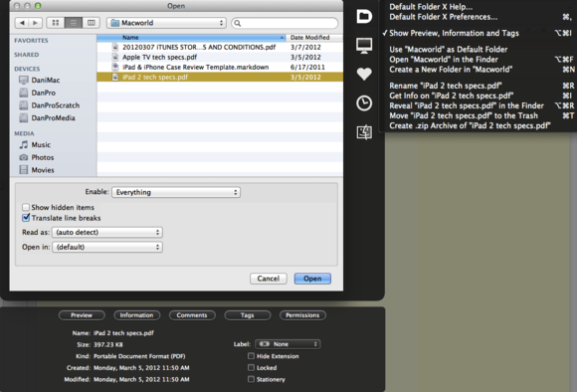The height and width of the screenshot is (392, 577).
Task: Sort by the Date Modified column header
Action: [x=314, y=38]
